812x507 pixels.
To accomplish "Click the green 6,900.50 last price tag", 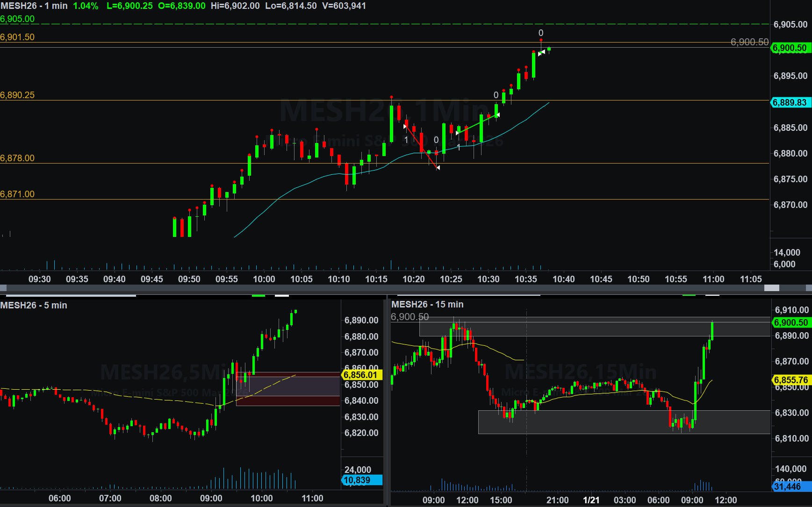I will point(790,48).
